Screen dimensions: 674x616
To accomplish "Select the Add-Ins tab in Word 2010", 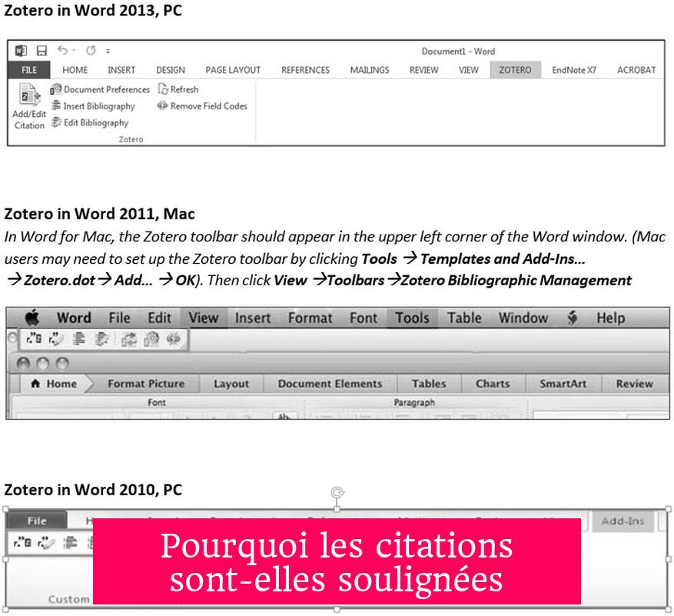I will tap(623, 521).
